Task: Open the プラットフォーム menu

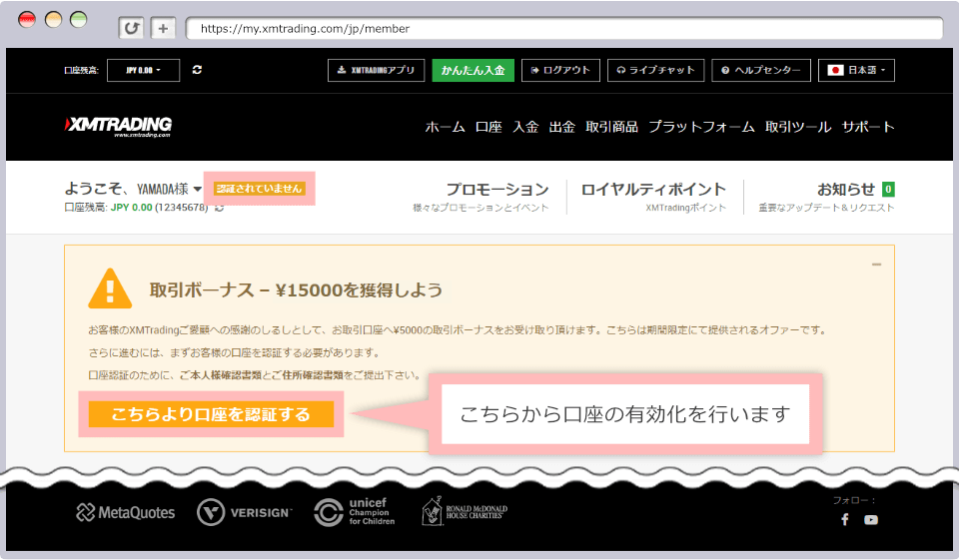Action: click(x=701, y=127)
